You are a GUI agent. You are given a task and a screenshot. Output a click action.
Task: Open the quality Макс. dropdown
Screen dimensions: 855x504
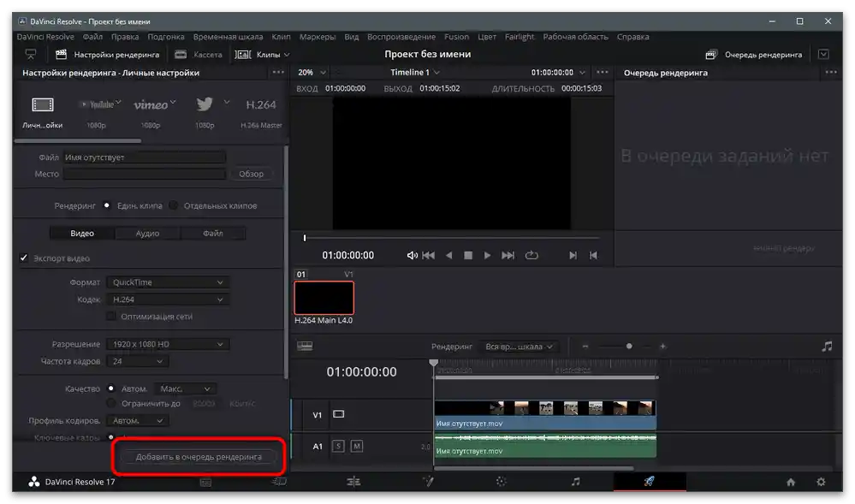(x=186, y=388)
